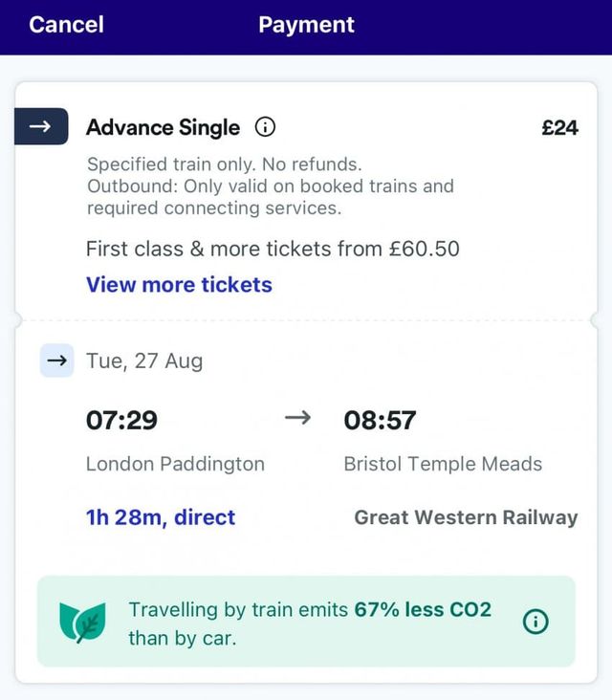The image size is (612, 700).
Task: Tap the 07:29 departure time
Action: [121, 420]
